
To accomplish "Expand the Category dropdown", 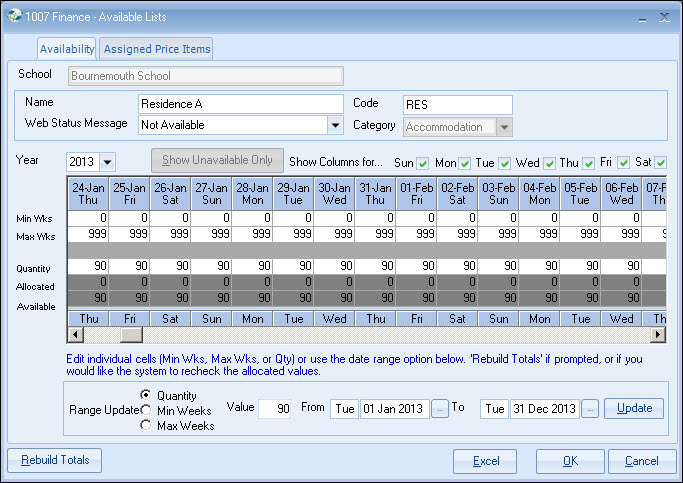I will 504,127.
